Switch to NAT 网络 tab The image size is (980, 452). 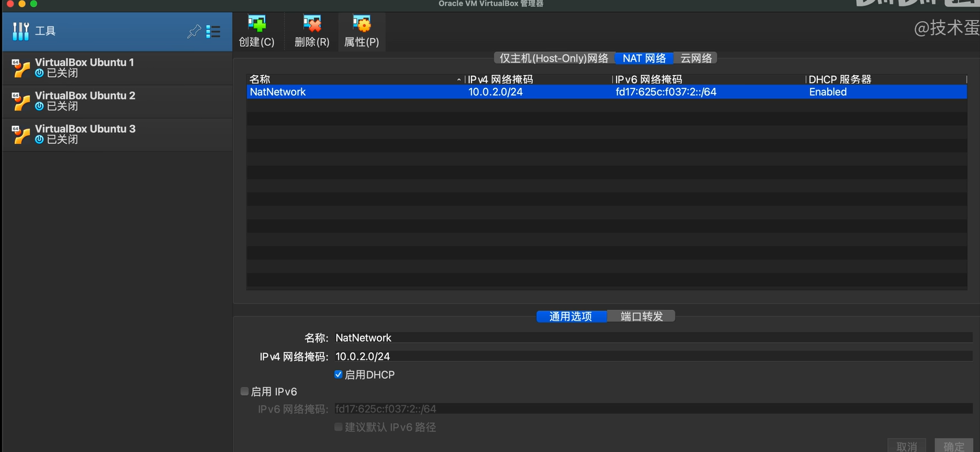[x=644, y=58]
